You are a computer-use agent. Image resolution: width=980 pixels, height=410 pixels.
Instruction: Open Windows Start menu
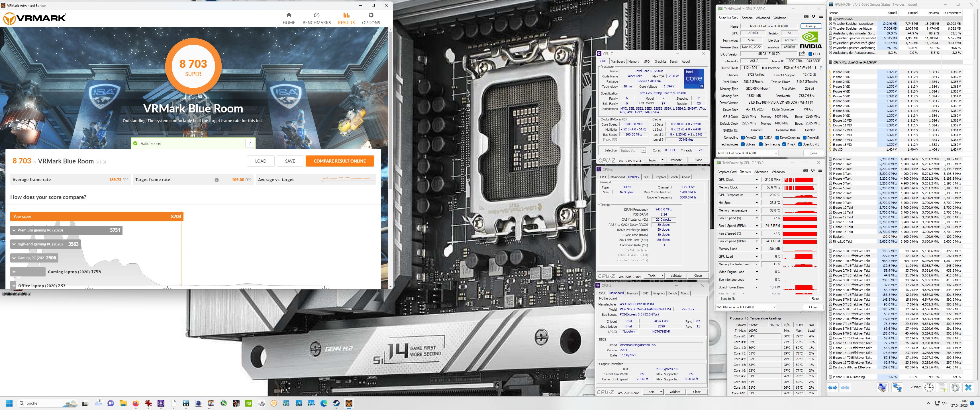(x=9, y=403)
